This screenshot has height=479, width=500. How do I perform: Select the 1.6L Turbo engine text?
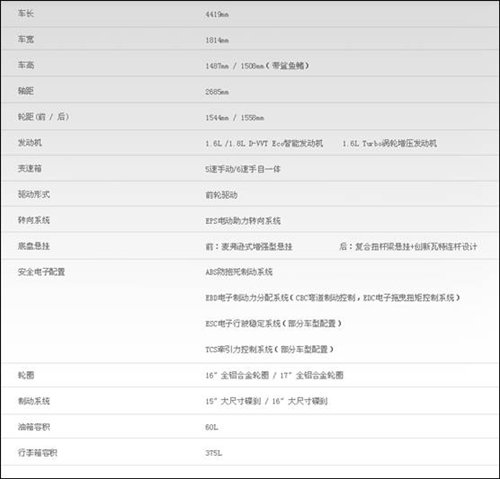pos(389,143)
